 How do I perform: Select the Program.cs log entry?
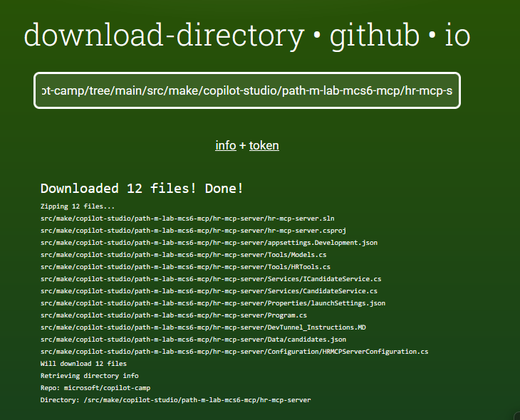pos(174,315)
